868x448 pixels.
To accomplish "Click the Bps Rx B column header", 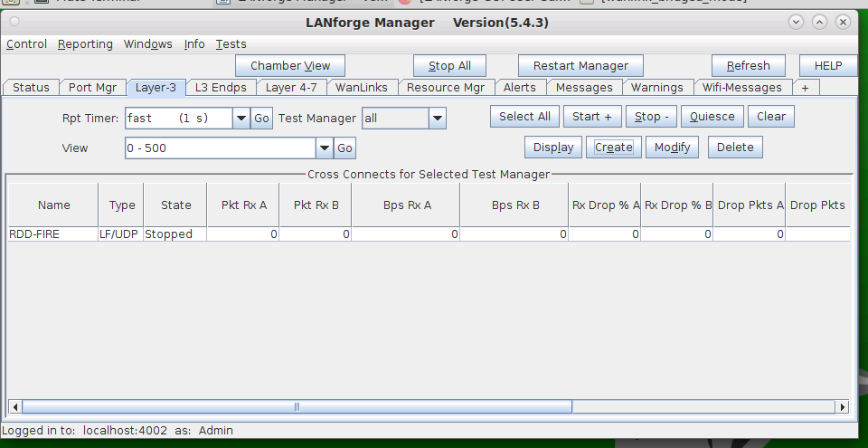I will pyautogui.click(x=515, y=205).
